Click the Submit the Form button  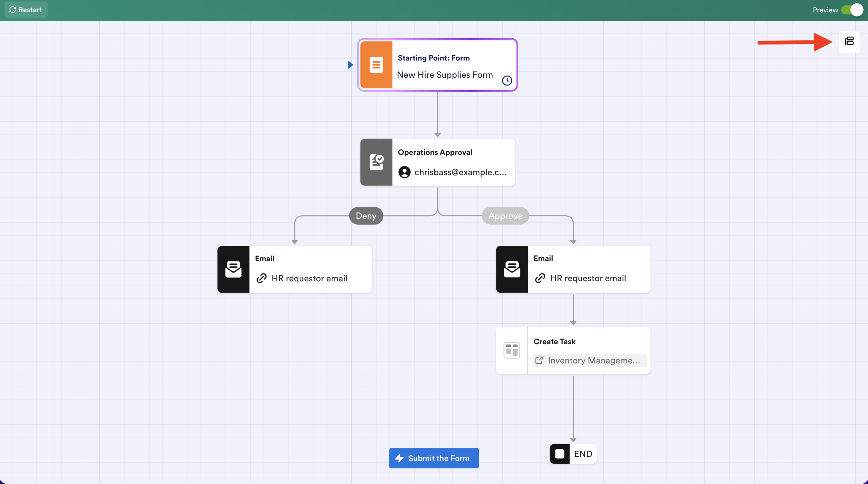[x=434, y=458]
